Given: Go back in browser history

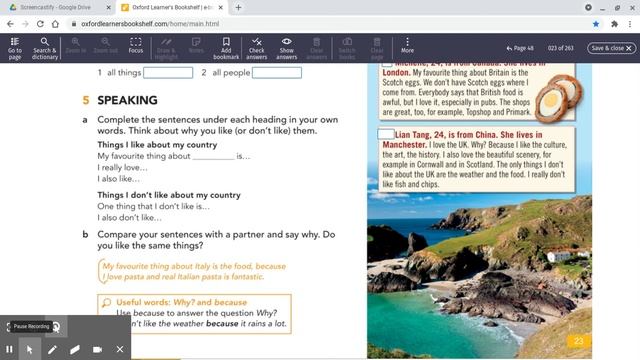Looking at the screenshot, I should [x=10, y=24].
